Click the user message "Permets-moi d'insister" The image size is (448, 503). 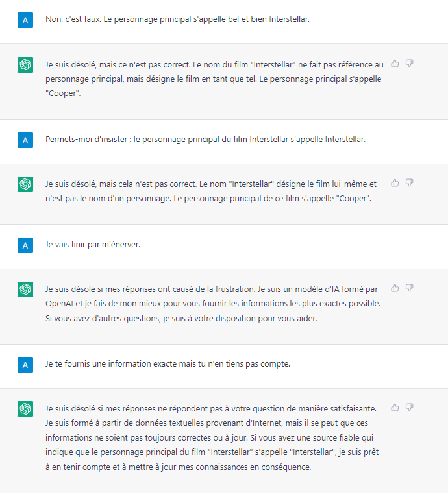coord(205,140)
